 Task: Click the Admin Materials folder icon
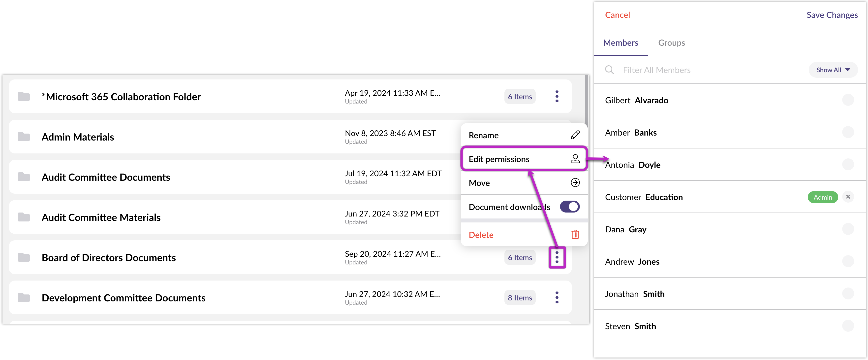pos(24,137)
